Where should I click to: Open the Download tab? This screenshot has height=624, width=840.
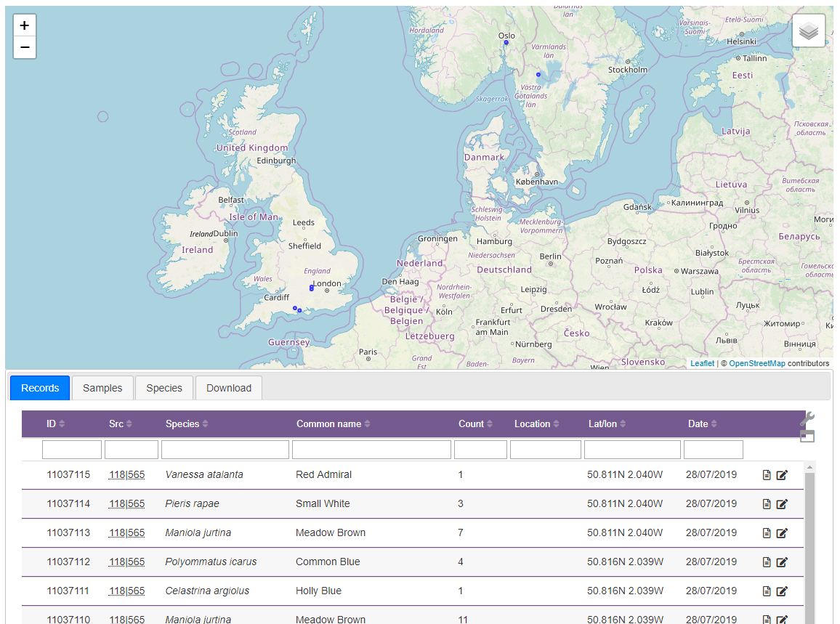229,388
